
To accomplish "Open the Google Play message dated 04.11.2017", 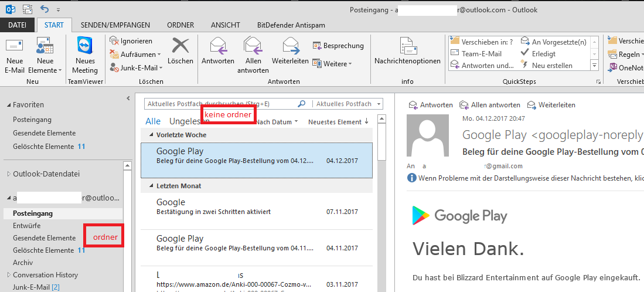I will (257, 248).
